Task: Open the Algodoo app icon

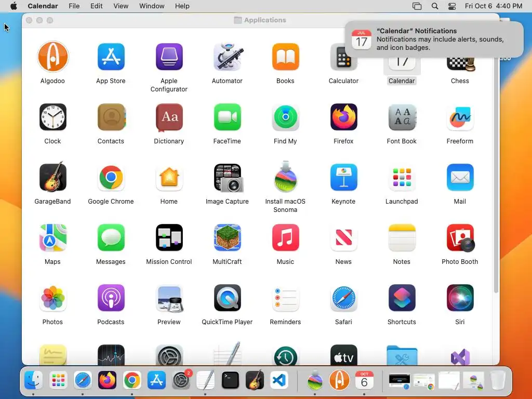Action: [52, 57]
